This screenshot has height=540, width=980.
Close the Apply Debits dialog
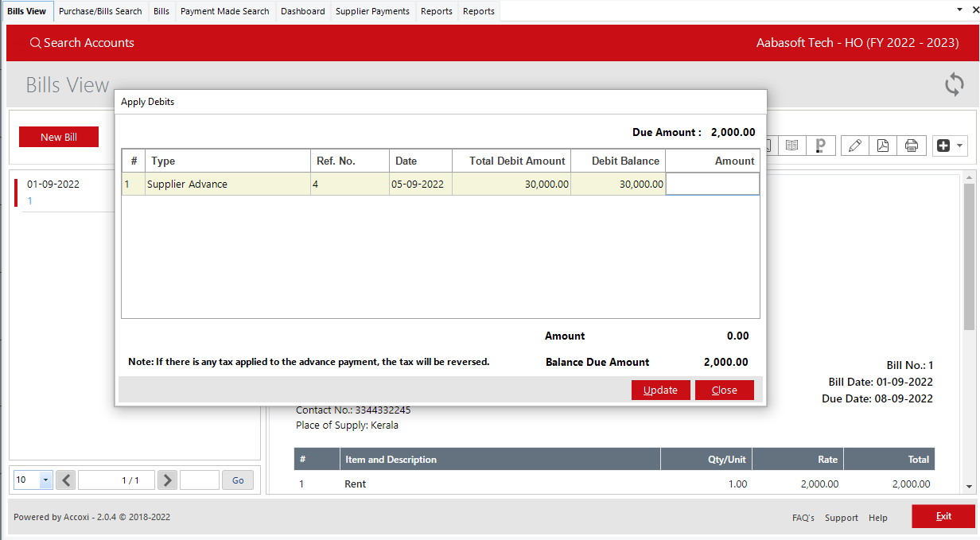tap(724, 390)
